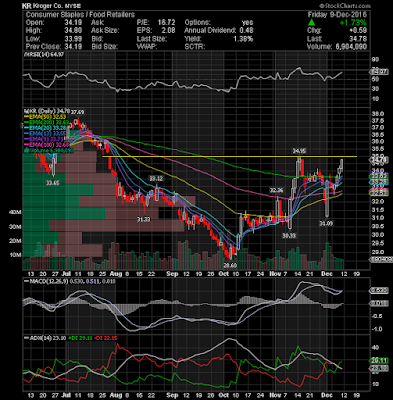This screenshot has width=393, height=400.
Task: Click the histogram value tag 0.018 on right axis
Action: [x=379, y=303]
